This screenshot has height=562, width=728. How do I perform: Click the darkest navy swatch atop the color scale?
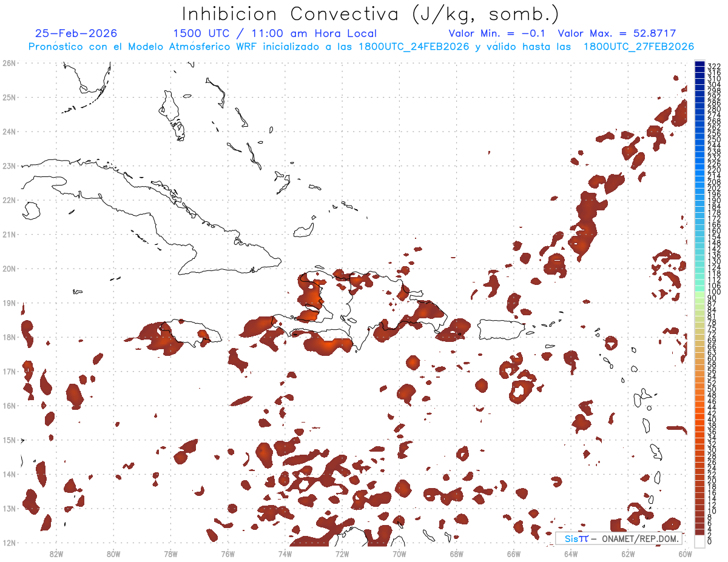point(699,64)
